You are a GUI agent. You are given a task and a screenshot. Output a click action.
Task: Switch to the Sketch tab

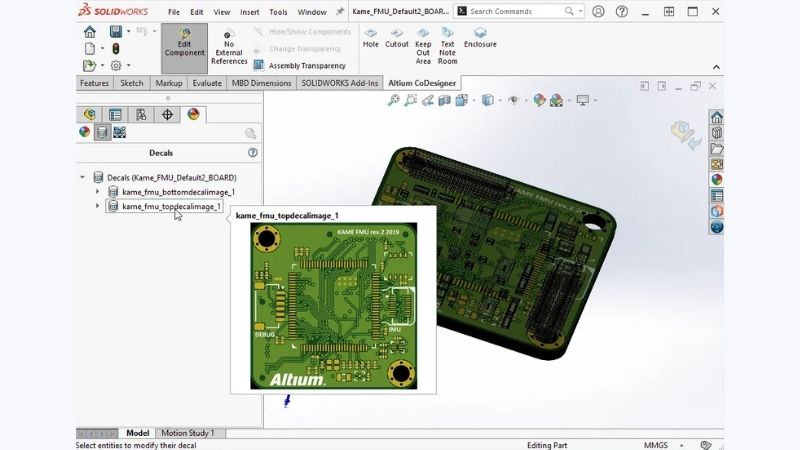132,83
